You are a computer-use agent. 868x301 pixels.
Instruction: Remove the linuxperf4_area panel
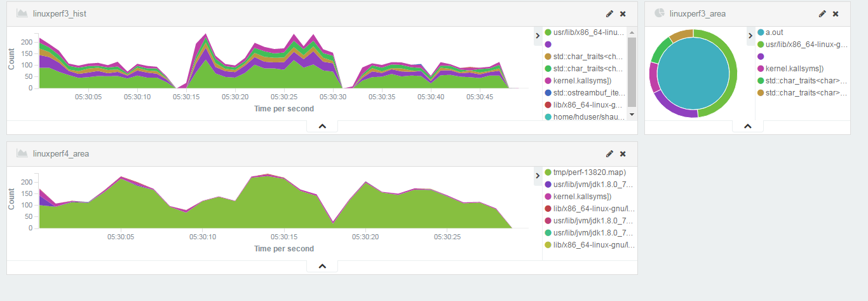click(x=623, y=154)
